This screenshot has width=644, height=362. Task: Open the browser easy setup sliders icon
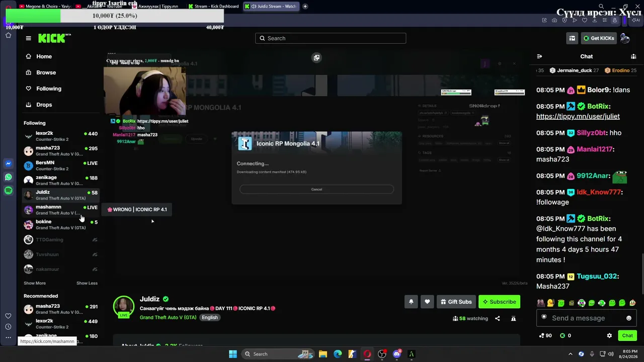[x=605, y=20]
